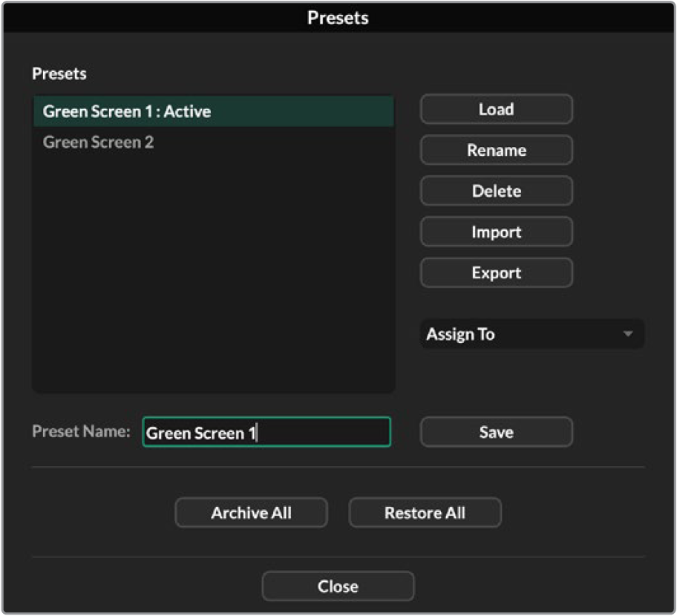This screenshot has height=616, width=677.
Task: Export the selected preset
Action: pyautogui.click(x=496, y=273)
